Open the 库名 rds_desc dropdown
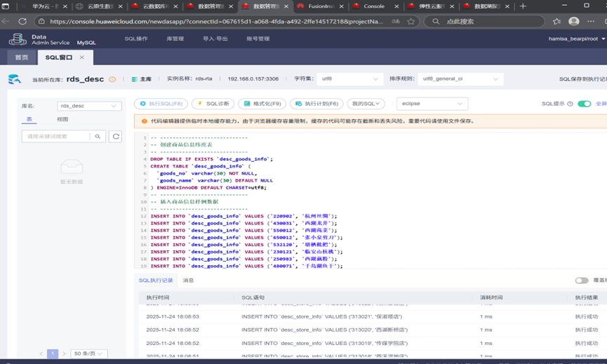Viewport: 607px width, 364px height. tap(89, 106)
